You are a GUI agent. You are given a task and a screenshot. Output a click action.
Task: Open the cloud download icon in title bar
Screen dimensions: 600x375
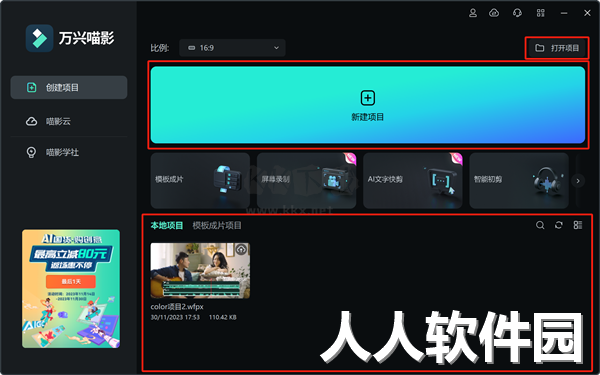click(x=494, y=13)
